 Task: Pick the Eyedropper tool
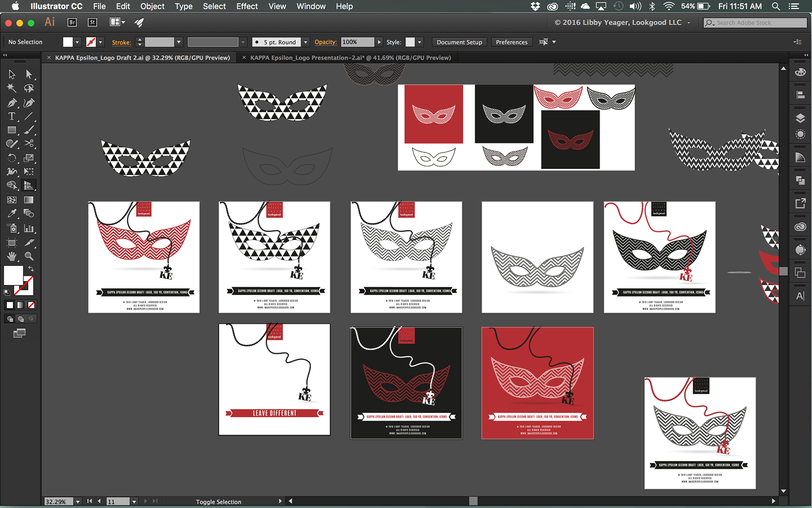tap(12, 213)
